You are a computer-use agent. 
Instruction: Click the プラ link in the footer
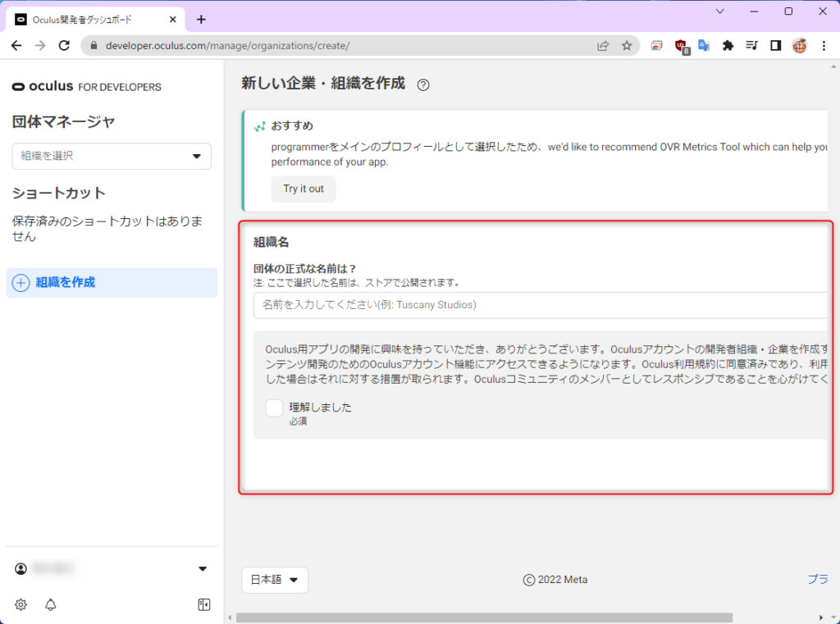click(x=818, y=579)
